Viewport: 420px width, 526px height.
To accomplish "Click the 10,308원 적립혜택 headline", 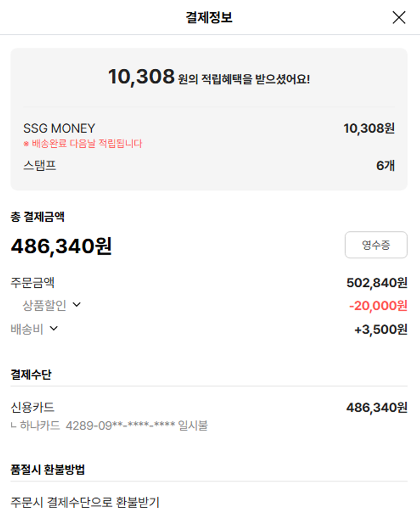I will 209,77.
